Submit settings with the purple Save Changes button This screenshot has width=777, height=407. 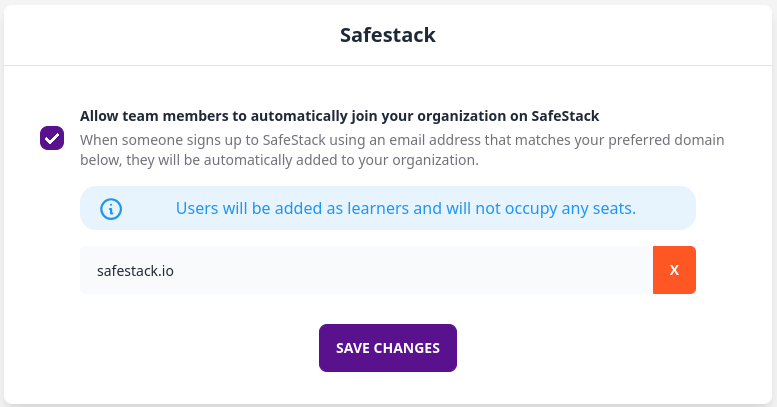click(x=388, y=348)
